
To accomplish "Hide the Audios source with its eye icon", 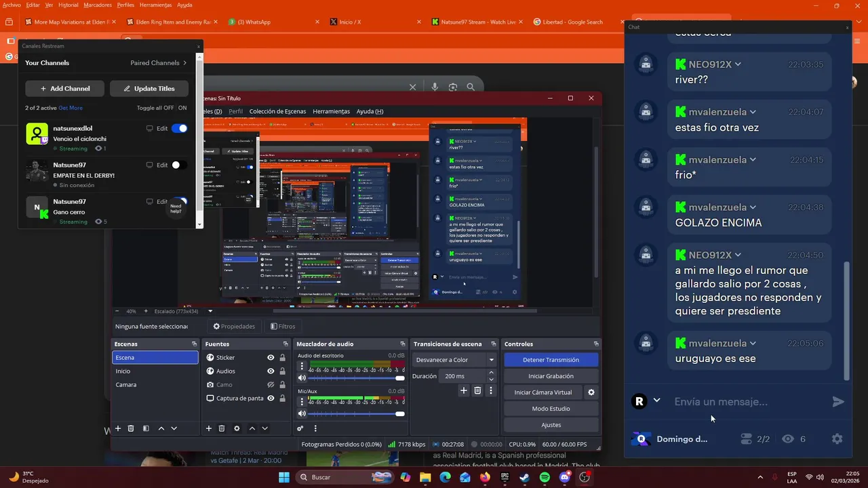I will [x=271, y=371].
